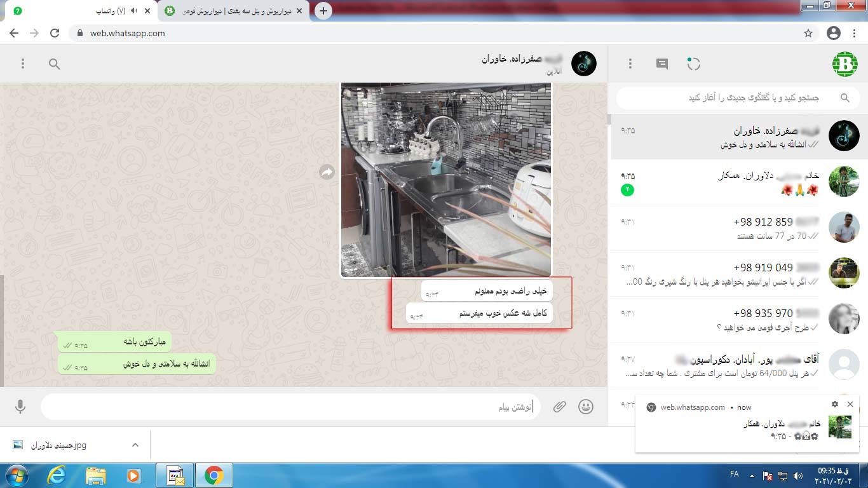This screenshot has width=868, height=488.
Task: Open the emoji picker smiley icon
Action: (586, 407)
